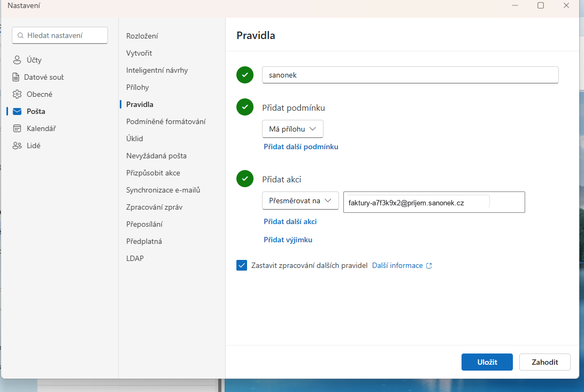Save the rule with Uložit
This screenshot has height=392, width=584.
tap(487, 362)
